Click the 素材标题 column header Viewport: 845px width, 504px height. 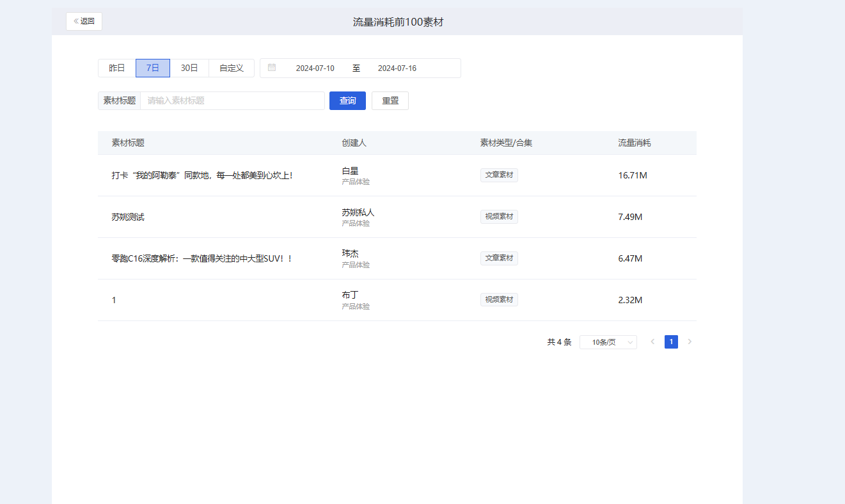128,143
